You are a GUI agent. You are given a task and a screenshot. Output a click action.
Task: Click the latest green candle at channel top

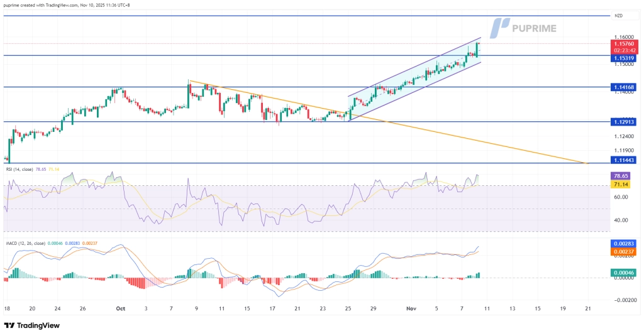pos(477,49)
